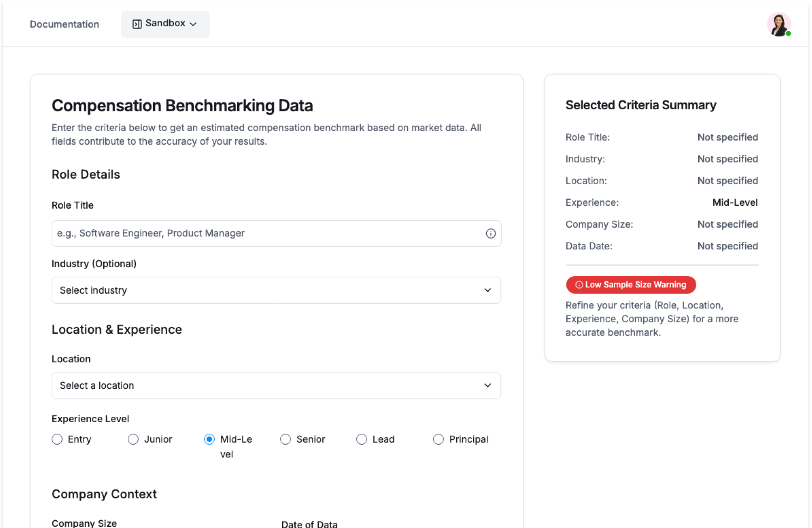Open the Documentation nav item
Image resolution: width=812 pixels, height=528 pixels.
point(64,24)
